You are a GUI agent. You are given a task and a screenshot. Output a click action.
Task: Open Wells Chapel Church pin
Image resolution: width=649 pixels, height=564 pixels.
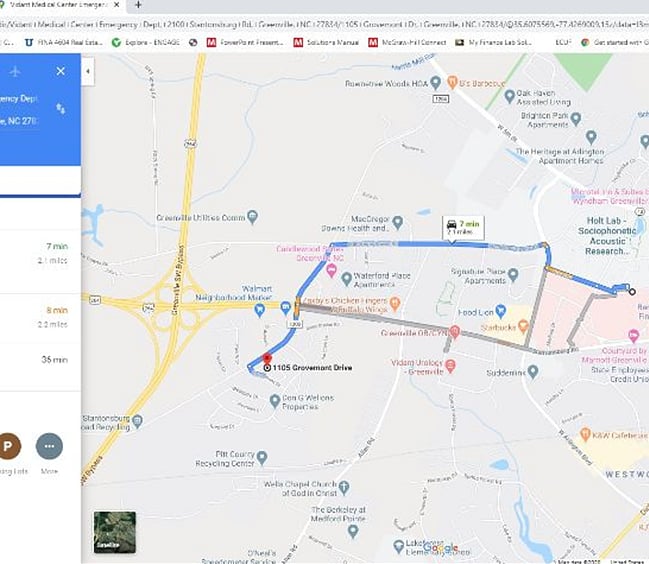pos(344,487)
